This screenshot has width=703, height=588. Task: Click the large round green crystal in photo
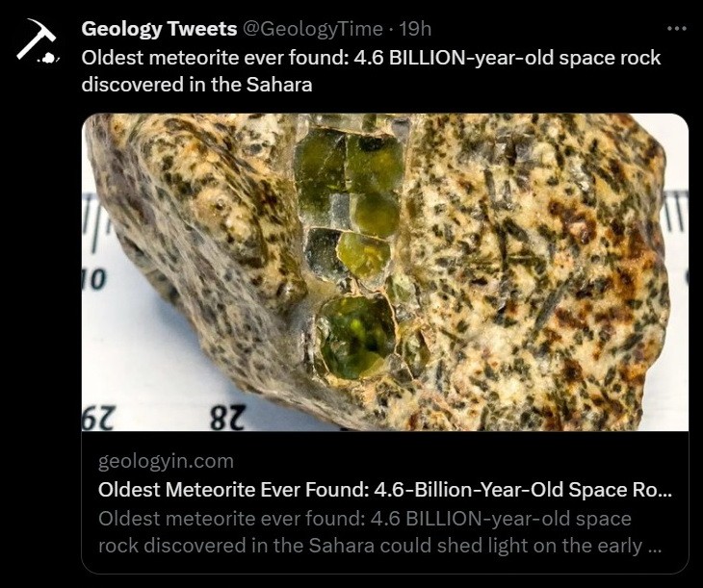coord(356,336)
